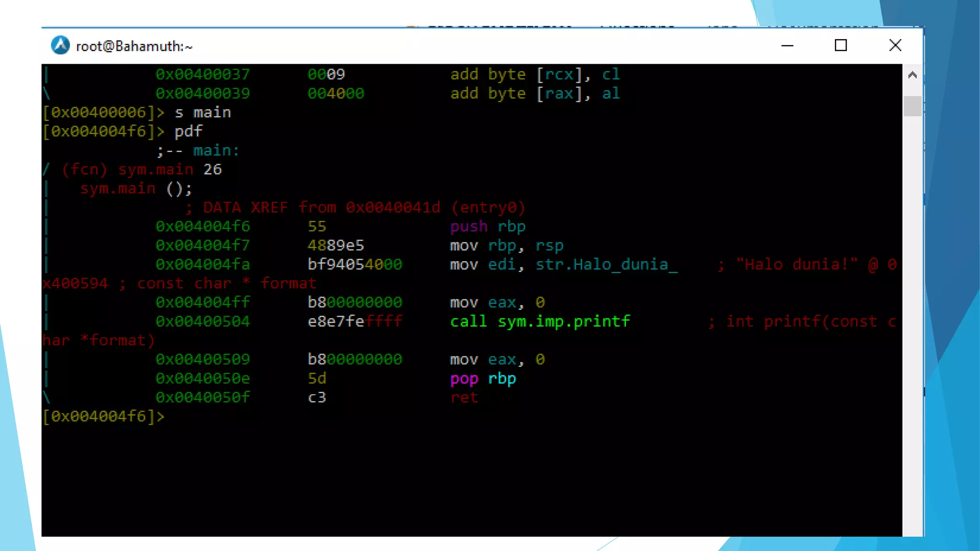
Task: Click the 'push rbp' instruction text
Action: [488, 226]
